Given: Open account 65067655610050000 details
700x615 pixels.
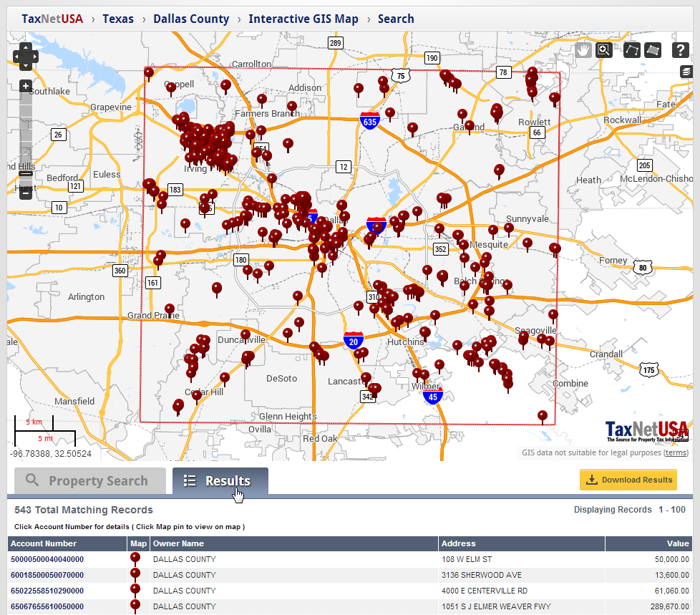Looking at the screenshot, I should [47, 606].
